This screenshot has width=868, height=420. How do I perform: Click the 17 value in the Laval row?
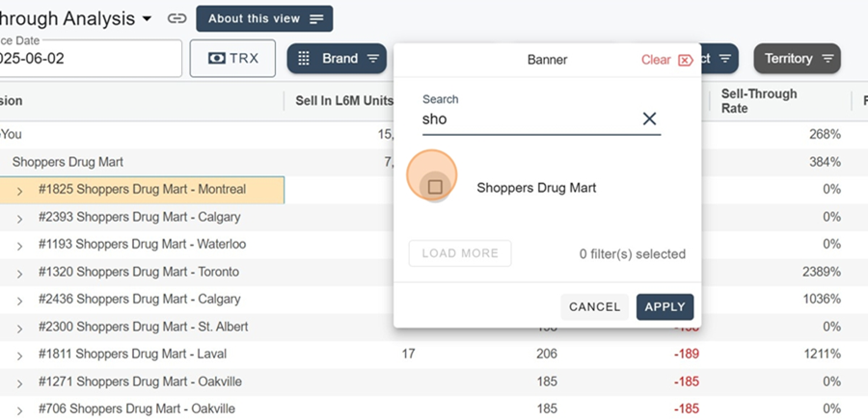pos(408,354)
